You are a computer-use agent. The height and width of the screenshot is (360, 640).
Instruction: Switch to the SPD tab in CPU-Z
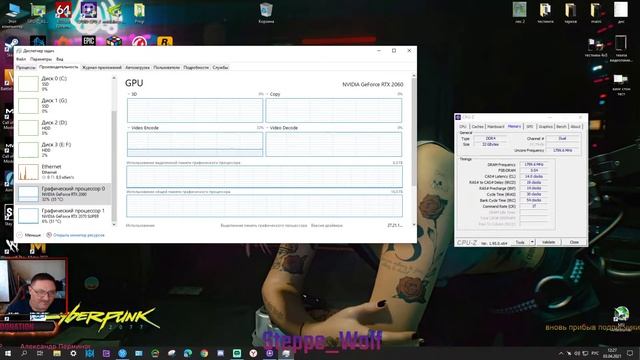pyautogui.click(x=530, y=127)
